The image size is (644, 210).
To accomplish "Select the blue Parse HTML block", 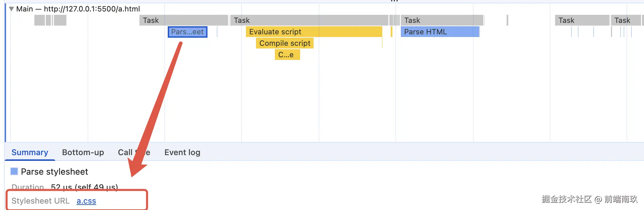I will (440, 32).
